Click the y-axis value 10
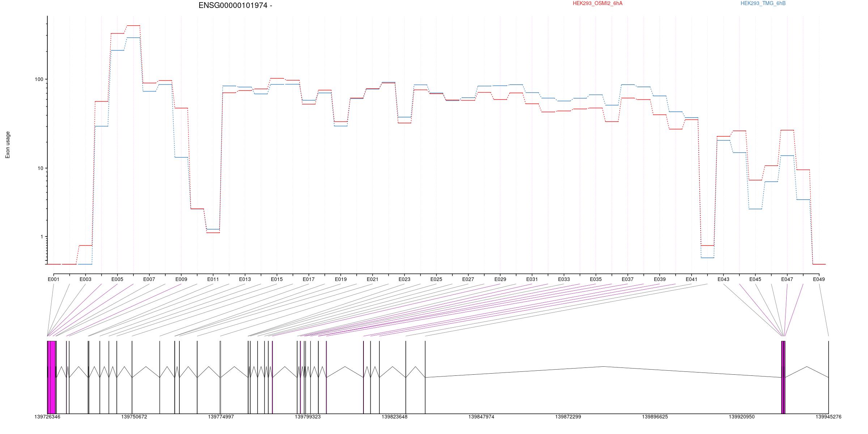 pyautogui.click(x=40, y=168)
